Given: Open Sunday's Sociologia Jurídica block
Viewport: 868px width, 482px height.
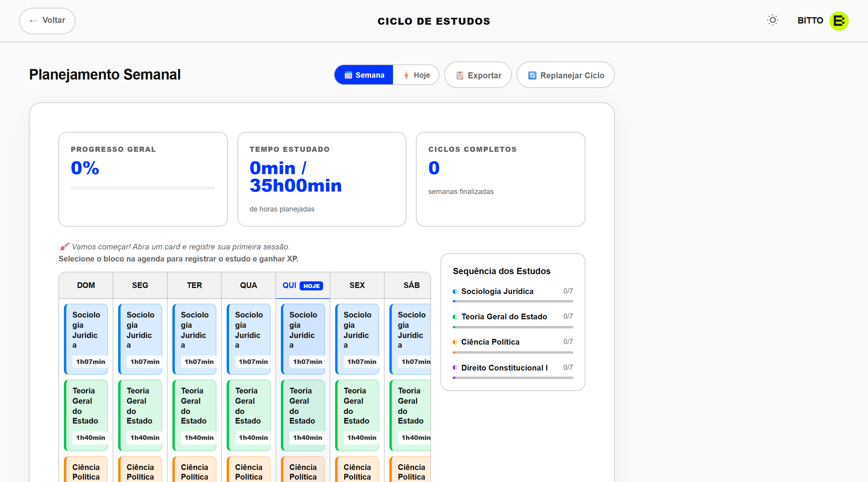Looking at the screenshot, I should pos(86,339).
